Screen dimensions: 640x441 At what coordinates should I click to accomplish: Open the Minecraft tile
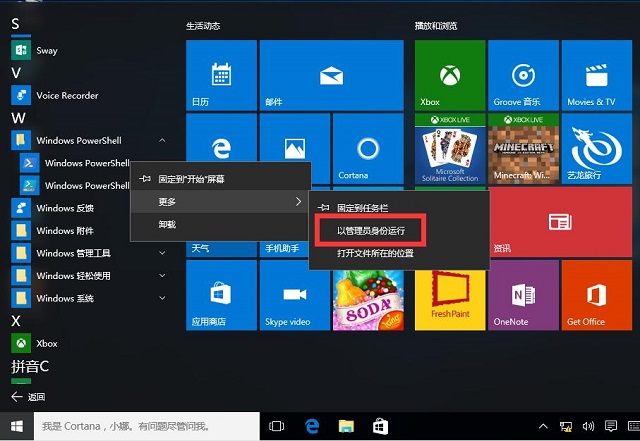[x=523, y=149]
